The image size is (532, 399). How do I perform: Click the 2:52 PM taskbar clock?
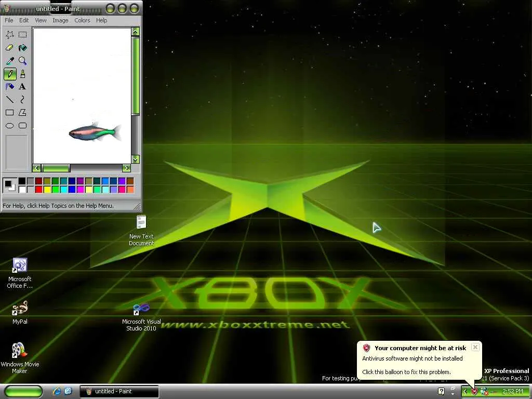(x=513, y=392)
